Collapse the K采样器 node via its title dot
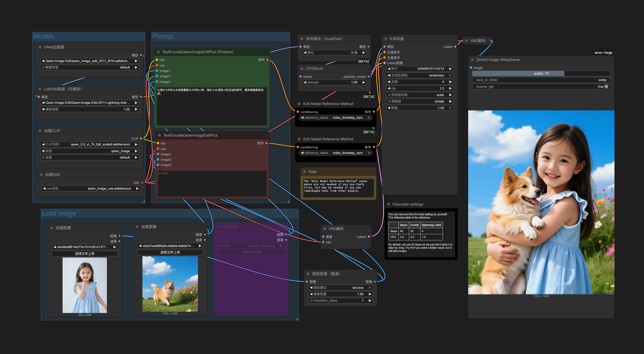 point(386,39)
